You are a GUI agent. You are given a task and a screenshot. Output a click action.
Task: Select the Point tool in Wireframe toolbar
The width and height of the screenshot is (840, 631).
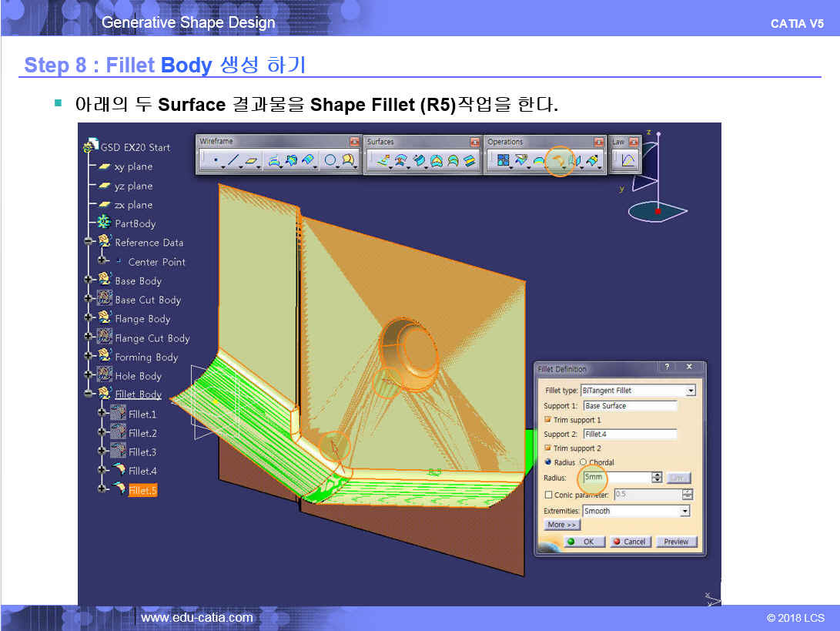coord(215,161)
